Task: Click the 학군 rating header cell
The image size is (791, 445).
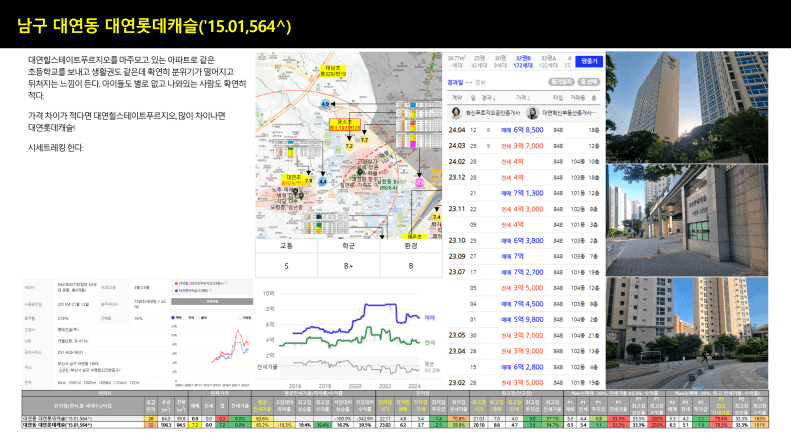Action: click(349, 246)
